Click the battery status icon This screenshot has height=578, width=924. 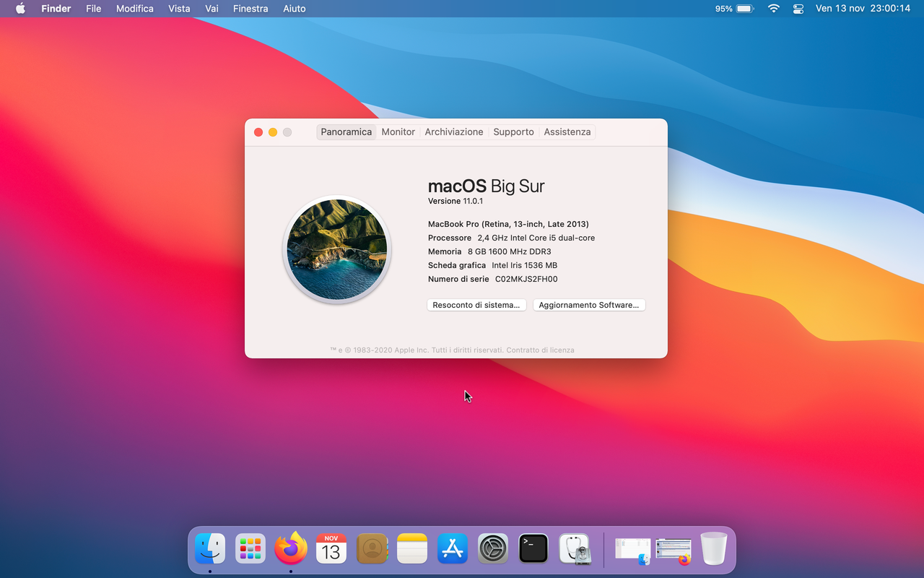[x=745, y=9]
